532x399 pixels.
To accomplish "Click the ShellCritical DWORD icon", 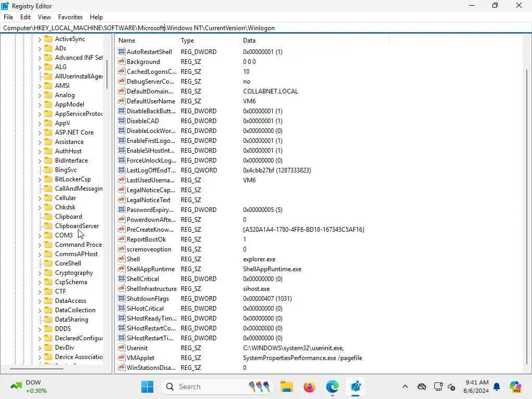I will click(x=122, y=278).
